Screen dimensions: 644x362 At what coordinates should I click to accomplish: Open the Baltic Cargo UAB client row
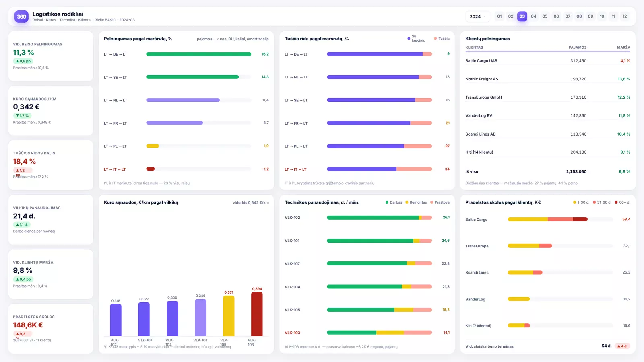pos(548,61)
